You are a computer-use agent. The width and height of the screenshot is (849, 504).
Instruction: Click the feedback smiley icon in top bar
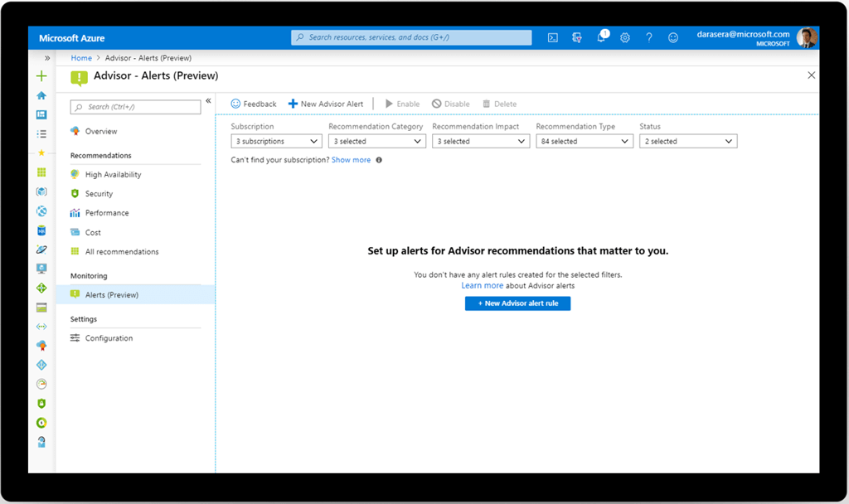[673, 37]
